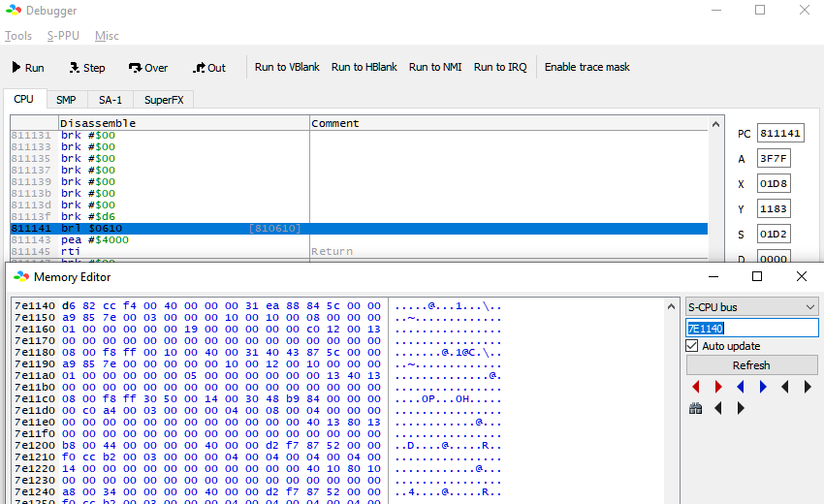Open the Tools menu
Image resolution: width=824 pixels, height=504 pixels.
pos(18,36)
